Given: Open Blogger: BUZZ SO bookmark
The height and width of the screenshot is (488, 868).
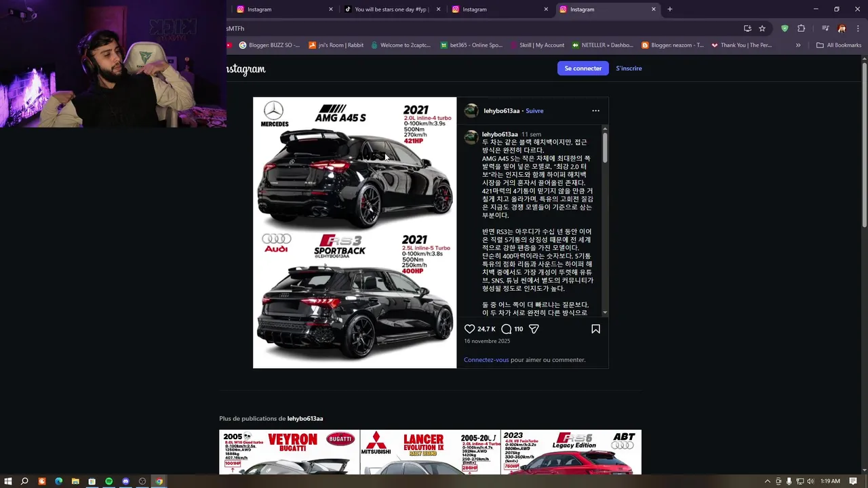Looking at the screenshot, I should 269,45.
